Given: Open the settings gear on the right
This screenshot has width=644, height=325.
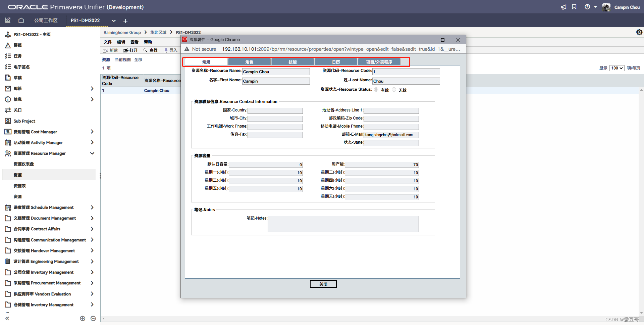Looking at the screenshot, I should tap(639, 32).
